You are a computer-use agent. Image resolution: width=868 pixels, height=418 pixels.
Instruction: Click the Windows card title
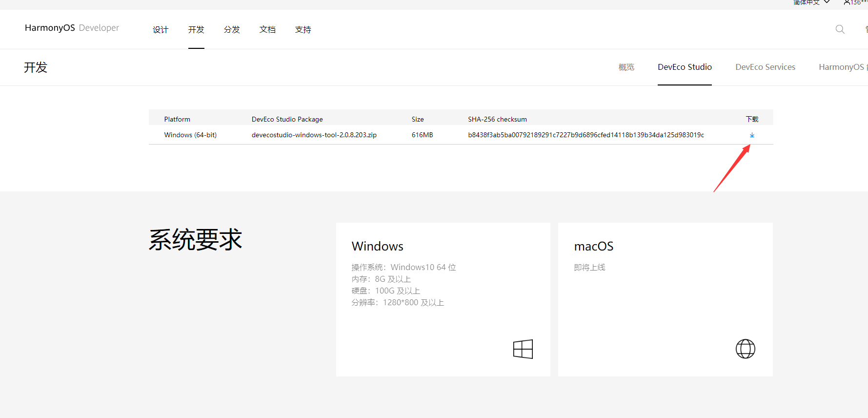pos(377,246)
